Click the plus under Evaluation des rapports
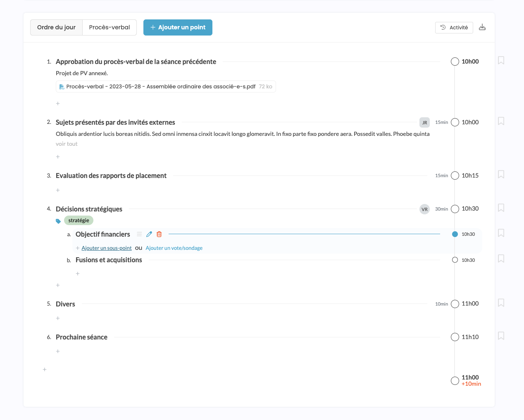Screen dimensions: 524x420 click(x=58, y=190)
